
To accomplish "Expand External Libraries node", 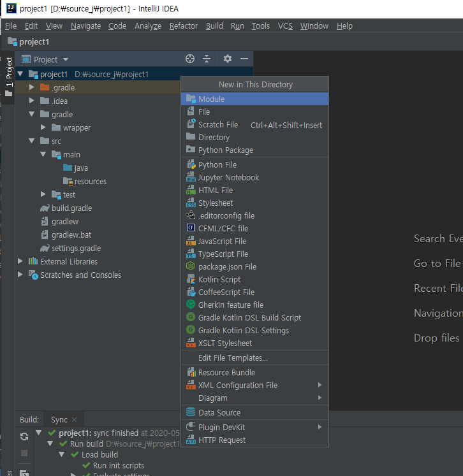I will 20,261.
